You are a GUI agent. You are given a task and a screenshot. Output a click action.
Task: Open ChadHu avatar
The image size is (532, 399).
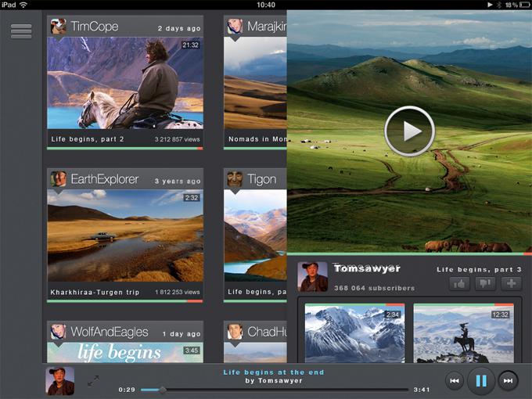click(235, 332)
